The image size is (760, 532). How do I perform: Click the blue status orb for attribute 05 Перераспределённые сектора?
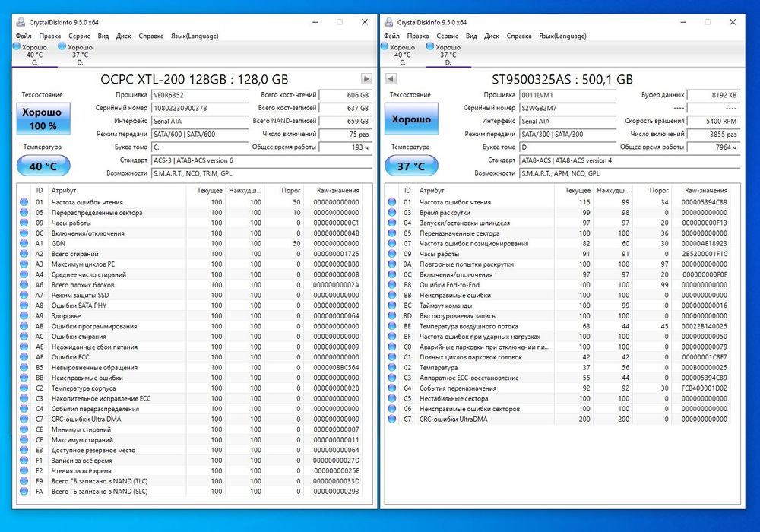(x=24, y=212)
